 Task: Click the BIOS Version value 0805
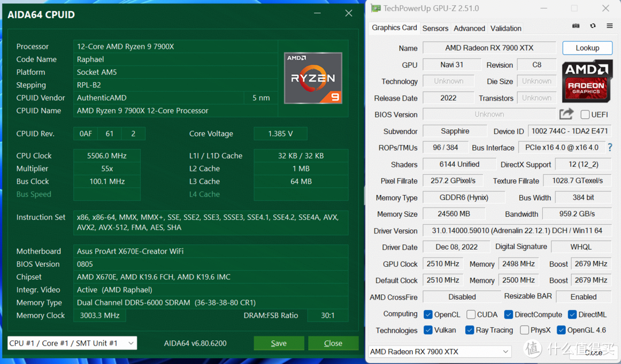[210, 264]
